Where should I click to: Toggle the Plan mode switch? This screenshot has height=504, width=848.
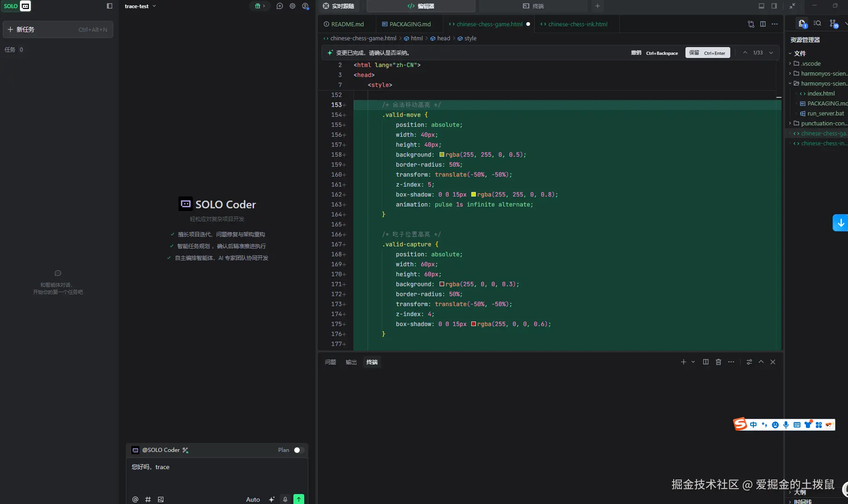click(x=298, y=450)
